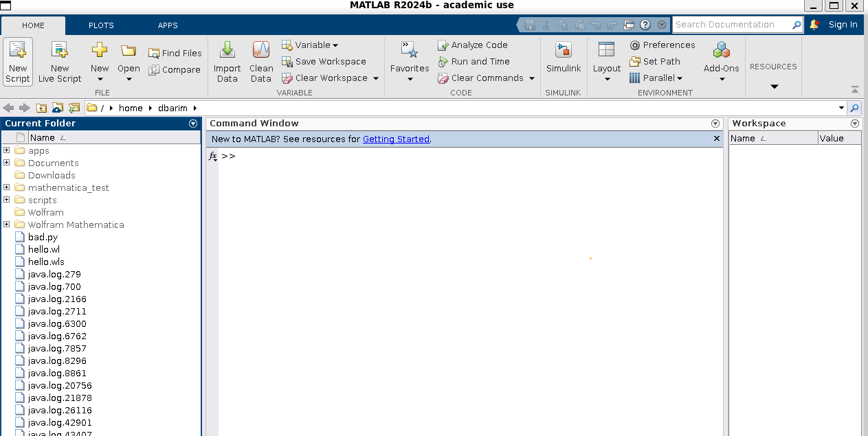Launch the Clean Data tool

[x=261, y=62]
